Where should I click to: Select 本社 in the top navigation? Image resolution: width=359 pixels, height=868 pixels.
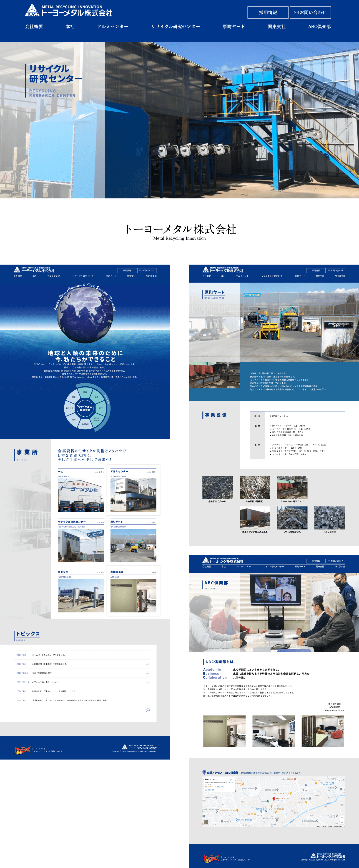coord(70,27)
